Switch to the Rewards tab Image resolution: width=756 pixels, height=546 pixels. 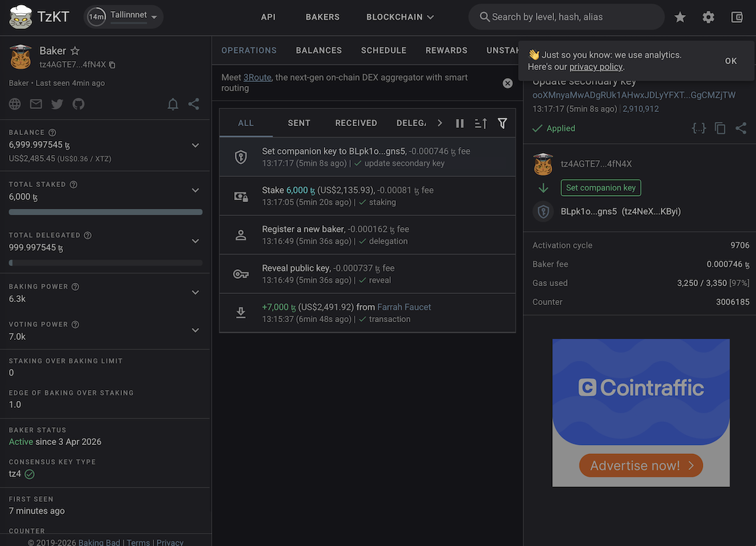(x=446, y=51)
